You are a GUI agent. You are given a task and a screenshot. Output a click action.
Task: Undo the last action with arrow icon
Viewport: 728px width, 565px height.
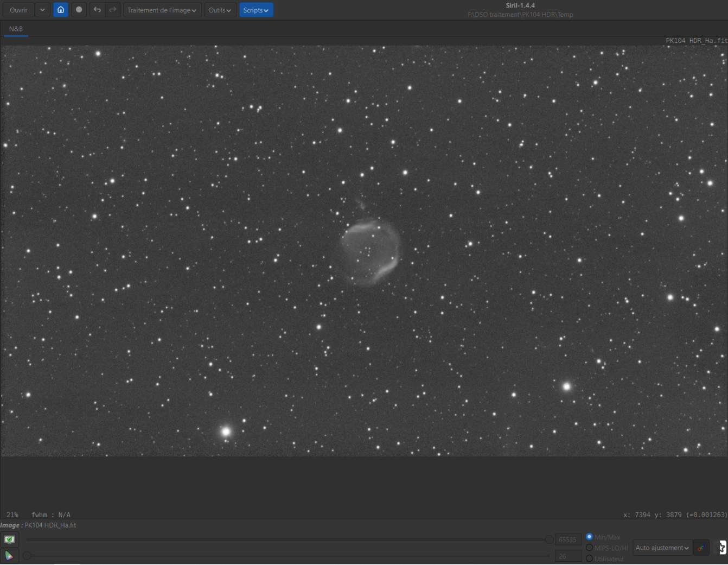coord(97,10)
